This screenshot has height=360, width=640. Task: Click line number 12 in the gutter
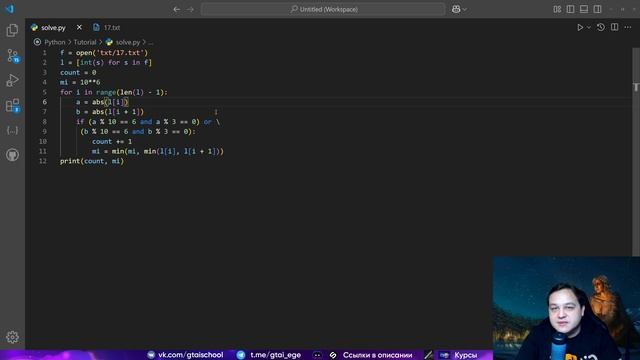tap(42, 161)
